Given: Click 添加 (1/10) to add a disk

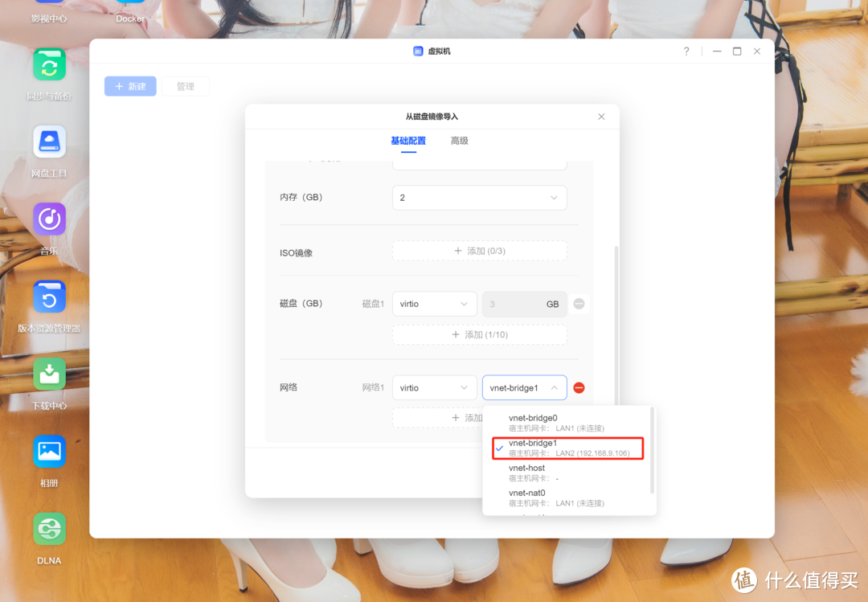Looking at the screenshot, I should coord(479,335).
